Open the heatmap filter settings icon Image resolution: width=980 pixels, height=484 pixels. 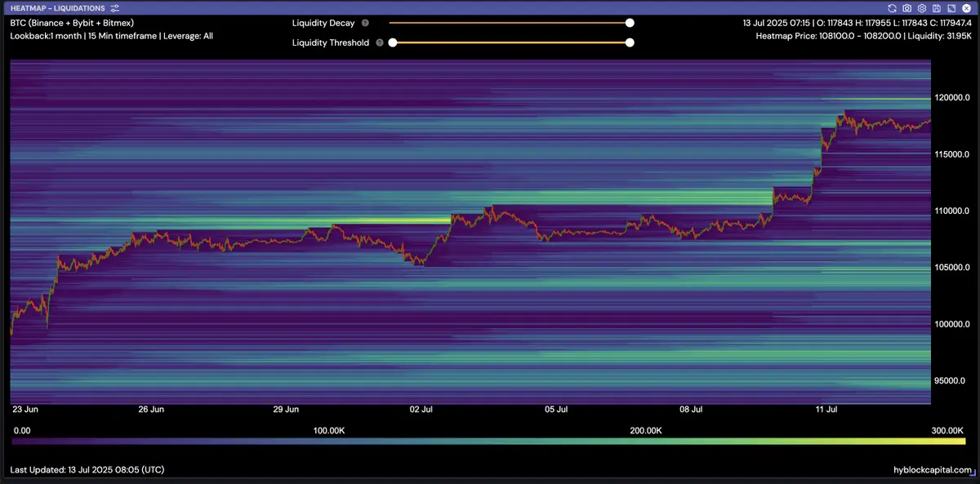[x=115, y=8]
